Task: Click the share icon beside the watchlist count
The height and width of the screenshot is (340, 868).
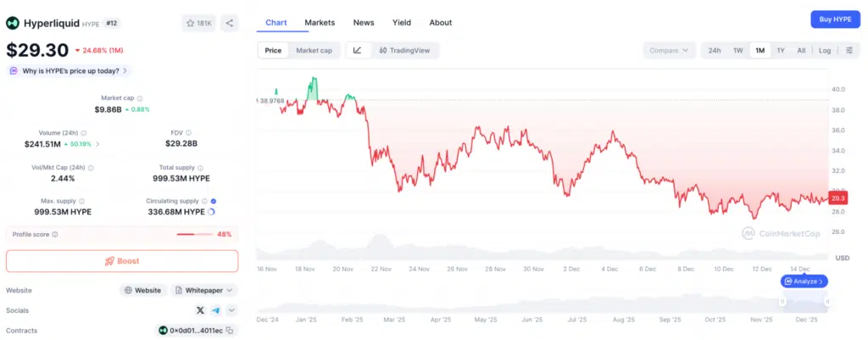Action: coord(229,23)
